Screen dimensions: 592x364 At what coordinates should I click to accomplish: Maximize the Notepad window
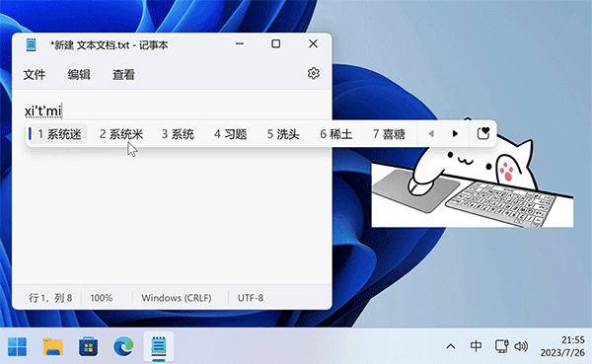coord(276,43)
